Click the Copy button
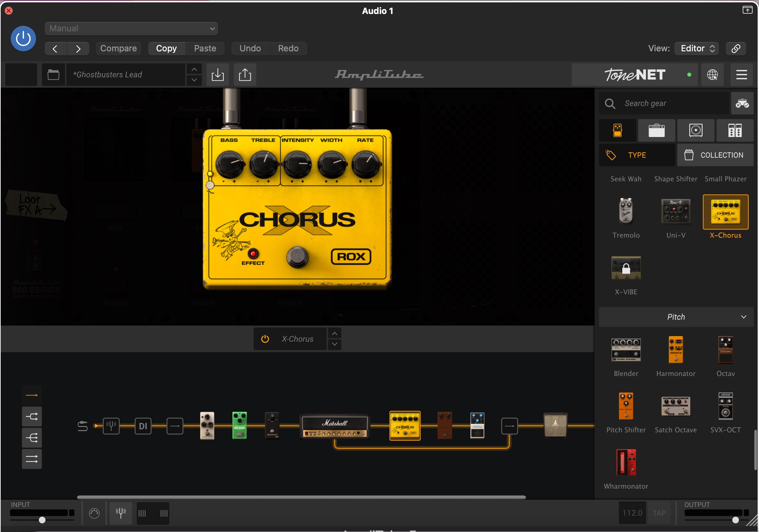The width and height of the screenshot is (759, 532). click(166, 49)
